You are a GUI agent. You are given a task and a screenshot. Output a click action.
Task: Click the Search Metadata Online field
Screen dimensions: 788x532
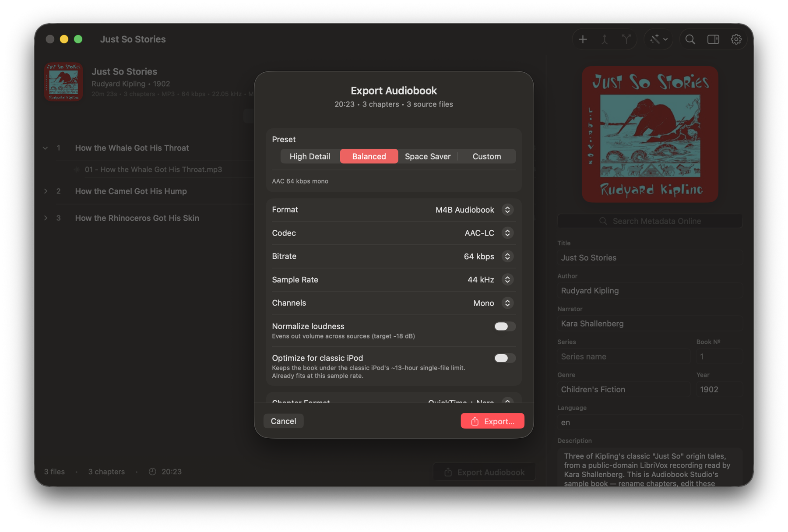650,221
